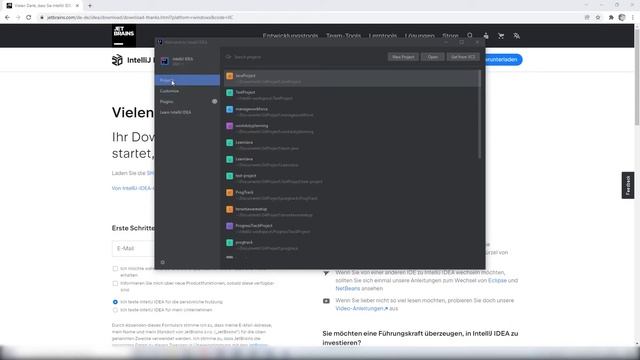Open the manageworkforce recent project
The width and height of the screenshot is (640, 360).
click(x=352, y=112)
